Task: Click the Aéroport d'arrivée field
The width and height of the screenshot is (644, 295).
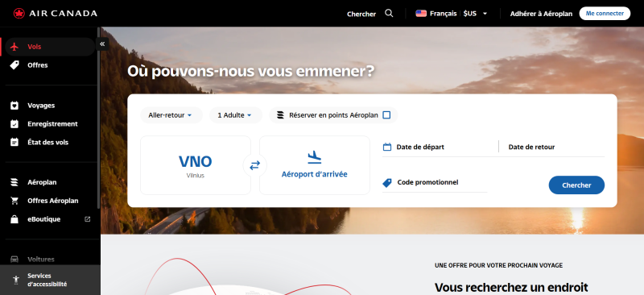Action: pos(315,165)
